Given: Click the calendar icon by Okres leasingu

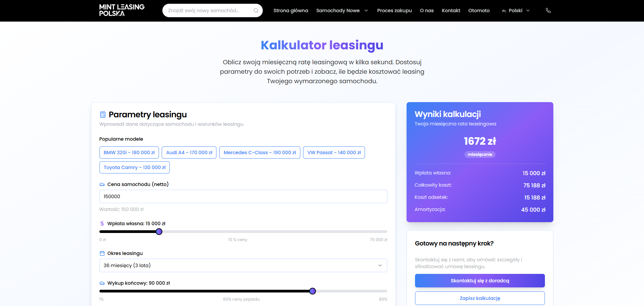Looking at the screenshot, I should pyautogui.click(x=102, y=253).
